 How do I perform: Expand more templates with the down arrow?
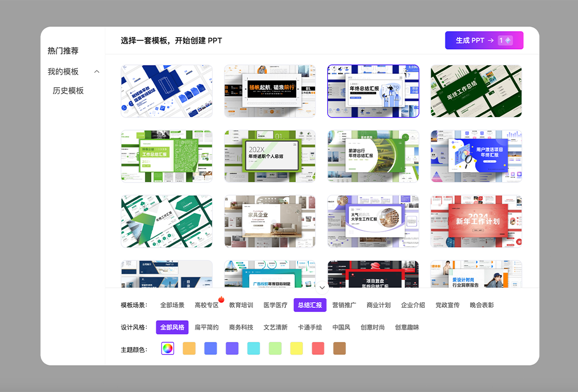(x=322, y=288)
